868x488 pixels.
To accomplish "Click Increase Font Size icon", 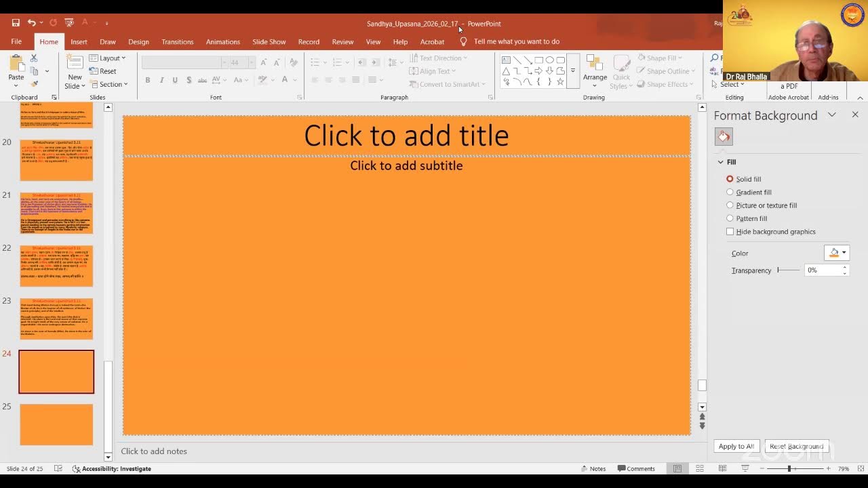I will coord(264,62).
